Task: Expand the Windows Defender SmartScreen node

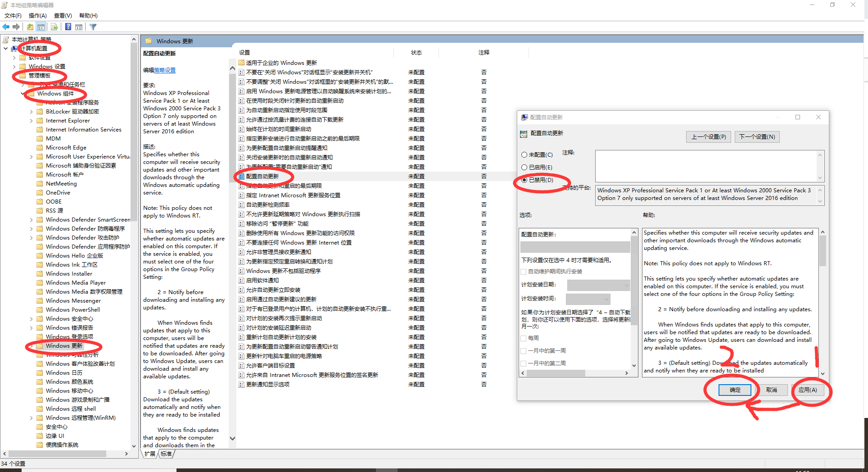Action: (31, 219)
